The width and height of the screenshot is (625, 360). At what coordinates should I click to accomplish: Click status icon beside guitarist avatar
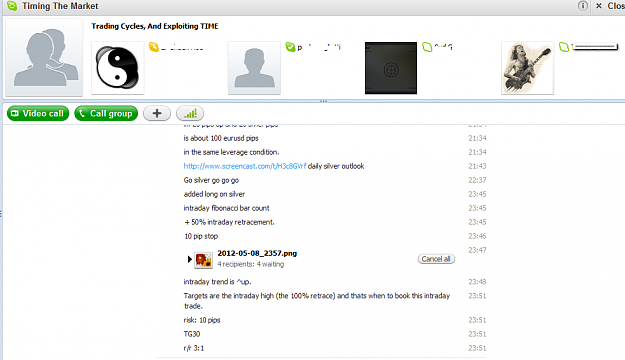(564, 47)
